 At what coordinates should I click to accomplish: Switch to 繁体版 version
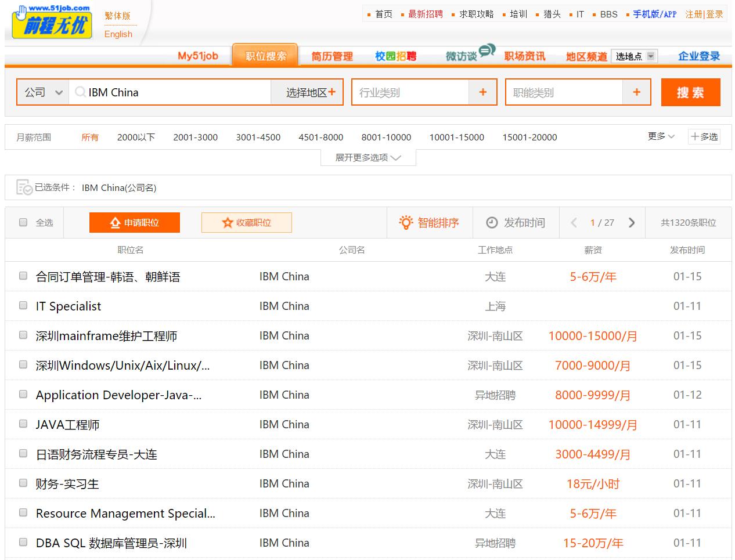pos(118,16)
